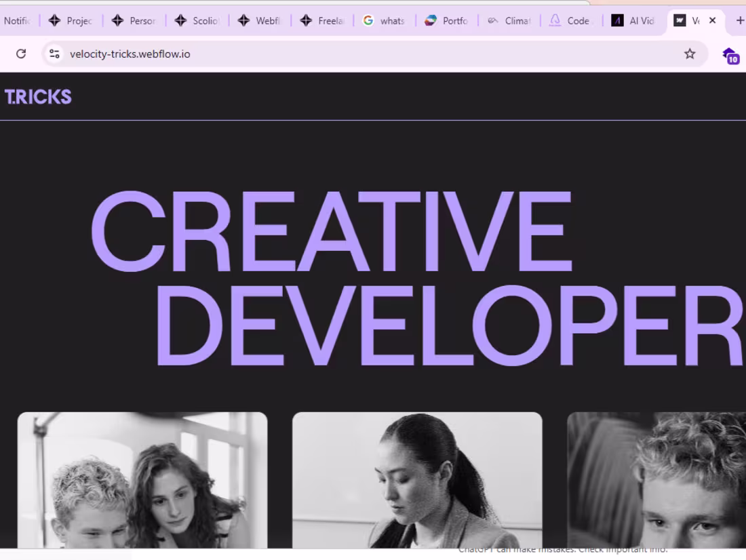Switch to the Projec tab
The width and height of the screenshot is (746, 560).
click(x=71, y=21)
